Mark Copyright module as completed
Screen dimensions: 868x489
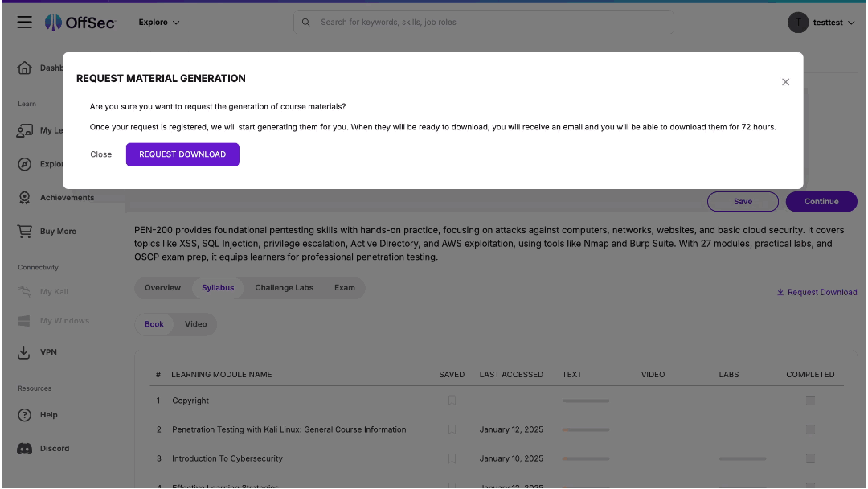point(810,401)
